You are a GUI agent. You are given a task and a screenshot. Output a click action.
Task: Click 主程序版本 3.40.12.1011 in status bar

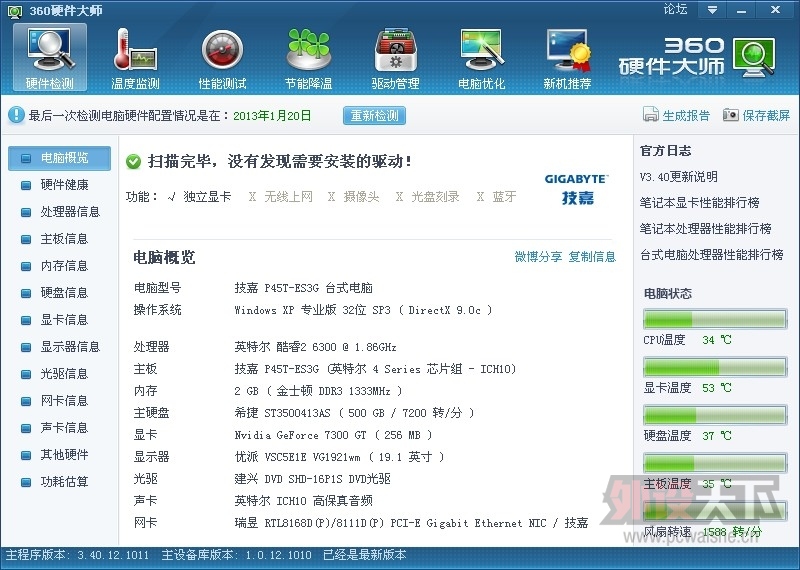click(x=77, y=555)
